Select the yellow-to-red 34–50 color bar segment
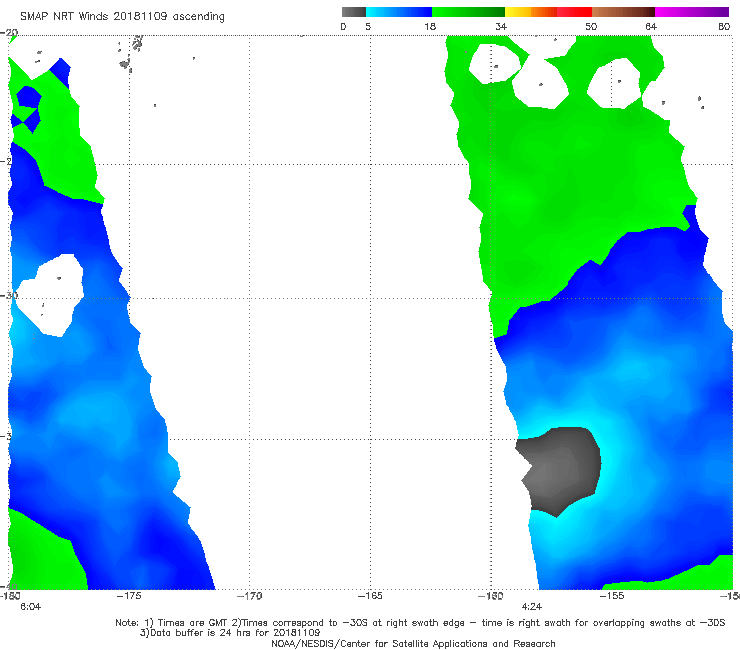The width and height of the screenshot is (740, 650). 548,12
